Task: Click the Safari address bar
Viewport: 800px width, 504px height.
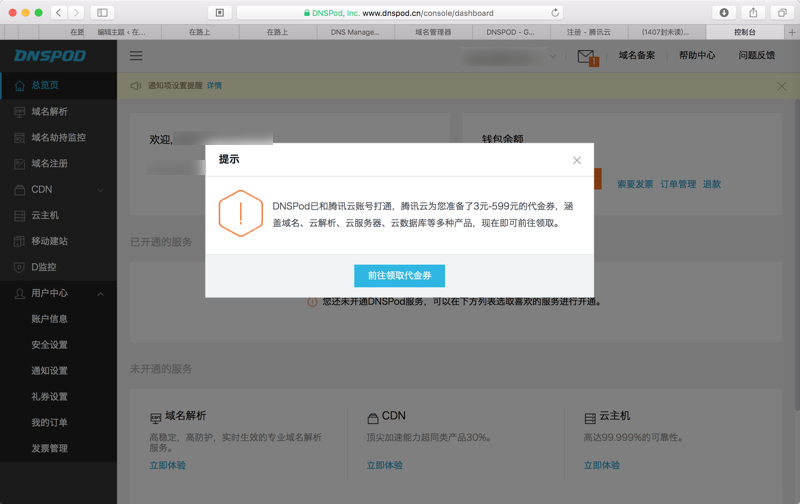Action: pyautogui.click(x=399, y=13)
